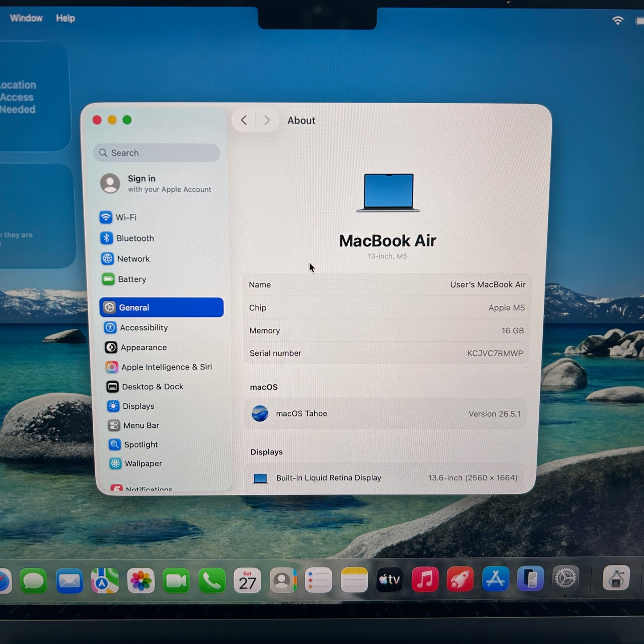Viewport: 644px width, 644px height.
Task: Launch iPhone Mirroring from the Dock
Action: tap(530, 578)
